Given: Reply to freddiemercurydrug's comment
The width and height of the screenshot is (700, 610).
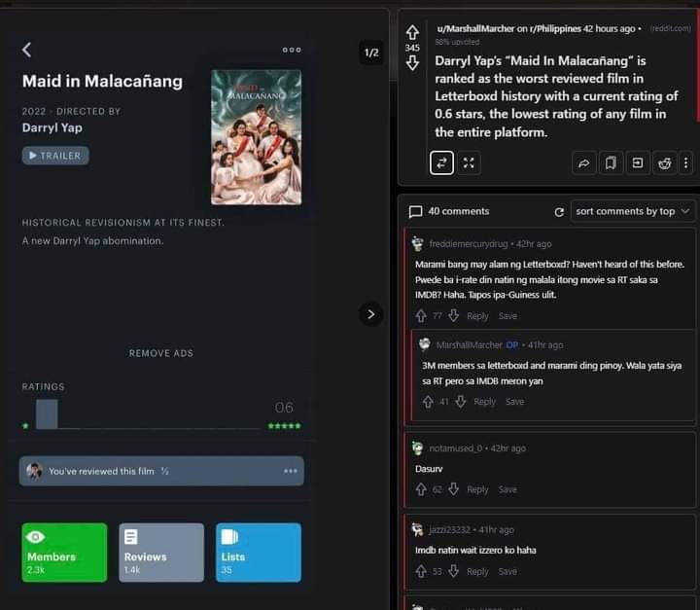Looking at the screenshot, I should coord(477,316).
